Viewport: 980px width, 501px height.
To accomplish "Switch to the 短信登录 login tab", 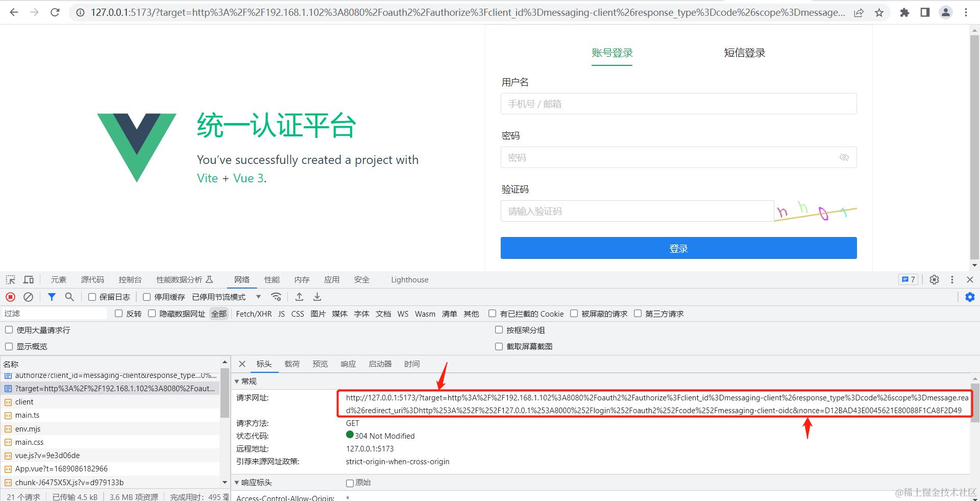I will [x=744, y=53].
